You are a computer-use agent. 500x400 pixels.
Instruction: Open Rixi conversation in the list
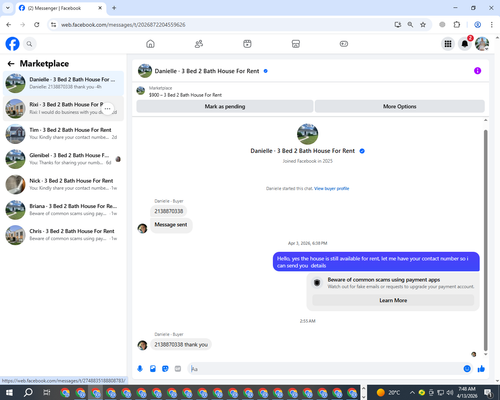point(63,108)
